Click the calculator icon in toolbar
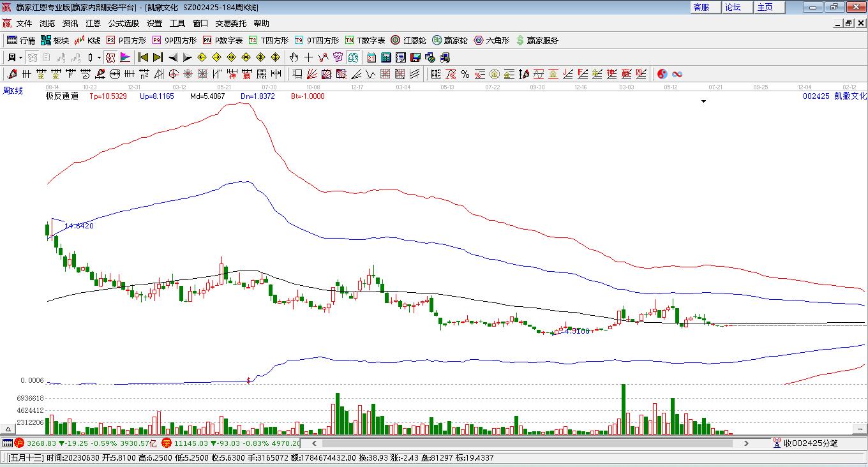The height and width of the screenshot is (467, 868). (385, 57)
